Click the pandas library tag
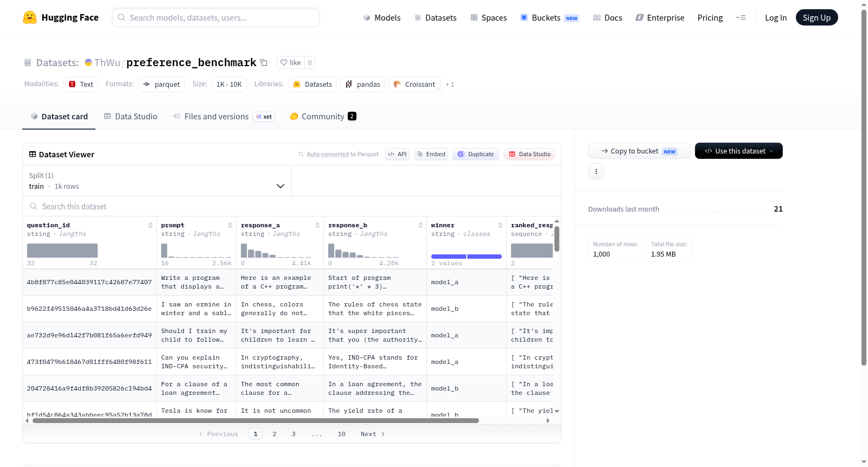The width and height of the screenshot is (868, 467). (362, 84)
